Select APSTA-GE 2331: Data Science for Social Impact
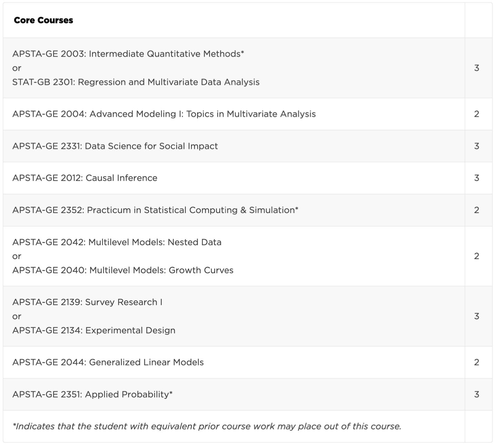The height and width of the screenshot is (448, 497). [x=115, y=146]
